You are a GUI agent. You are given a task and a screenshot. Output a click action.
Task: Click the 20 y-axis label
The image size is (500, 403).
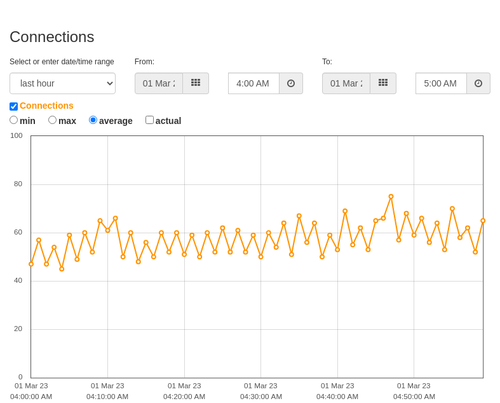click(18, 329)
